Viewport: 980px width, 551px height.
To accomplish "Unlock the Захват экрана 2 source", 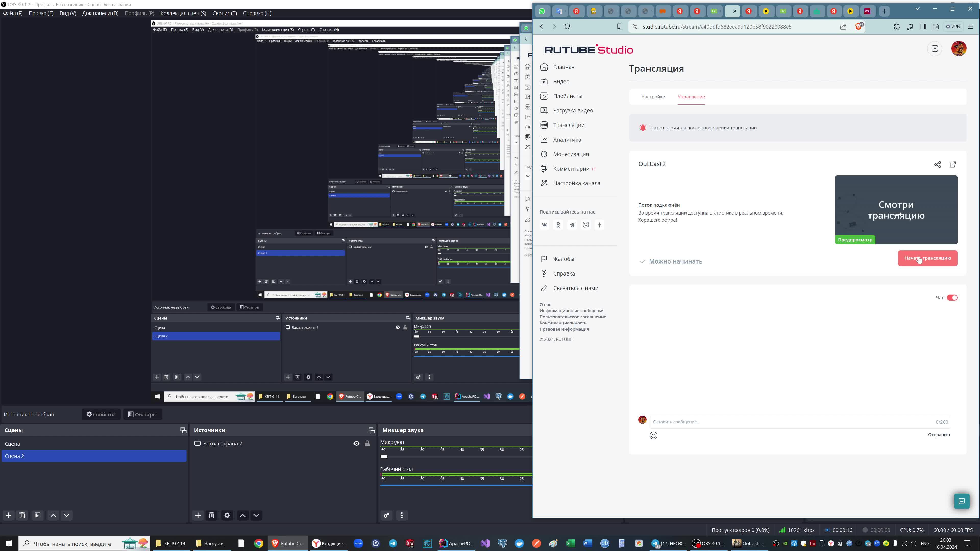I will (367, 443).
